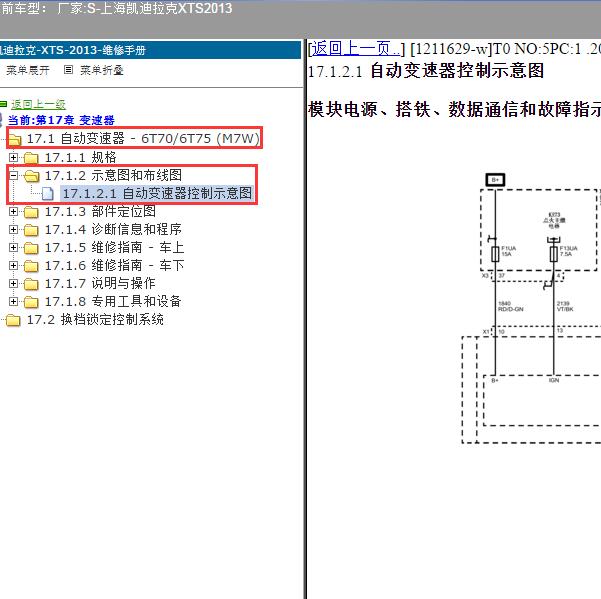Open 17.1 自动变速器 - 6T70/6T75 (M7W)

[x=143, y=138]
